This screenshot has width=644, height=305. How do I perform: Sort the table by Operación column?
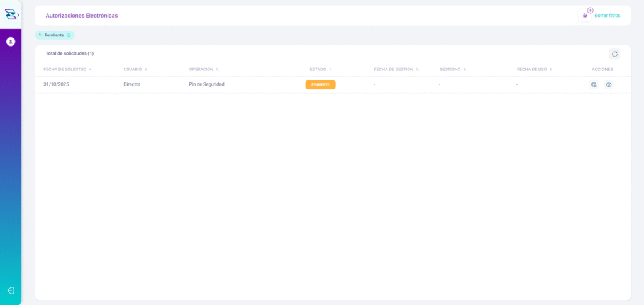click(204, 69)
